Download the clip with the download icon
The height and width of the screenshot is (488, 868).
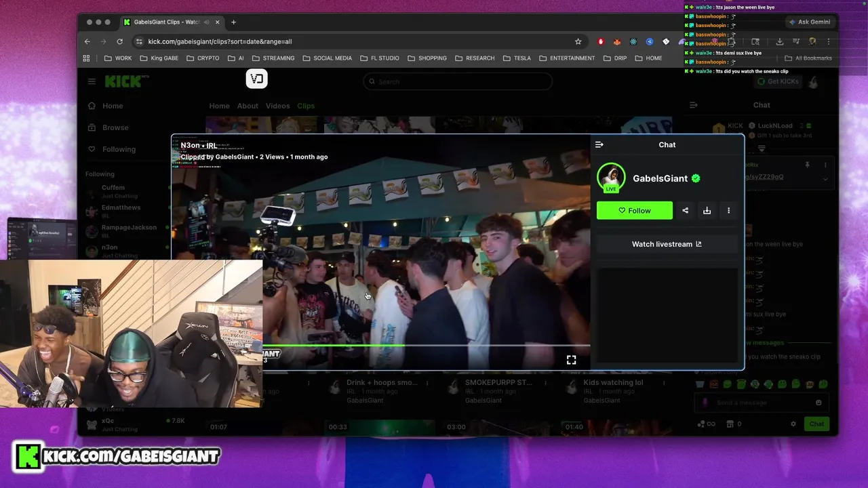click(x=707, y=211)
